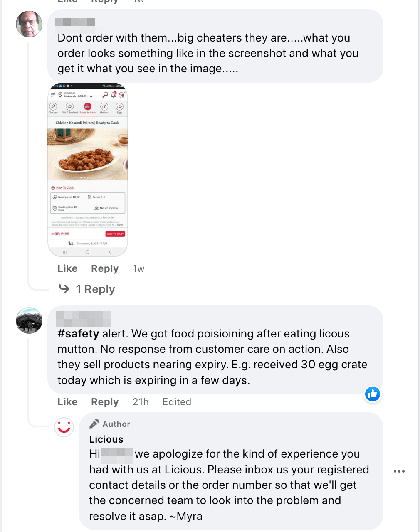Open the first commenter's profile picture
420x532 pixels.
(29, 25)
